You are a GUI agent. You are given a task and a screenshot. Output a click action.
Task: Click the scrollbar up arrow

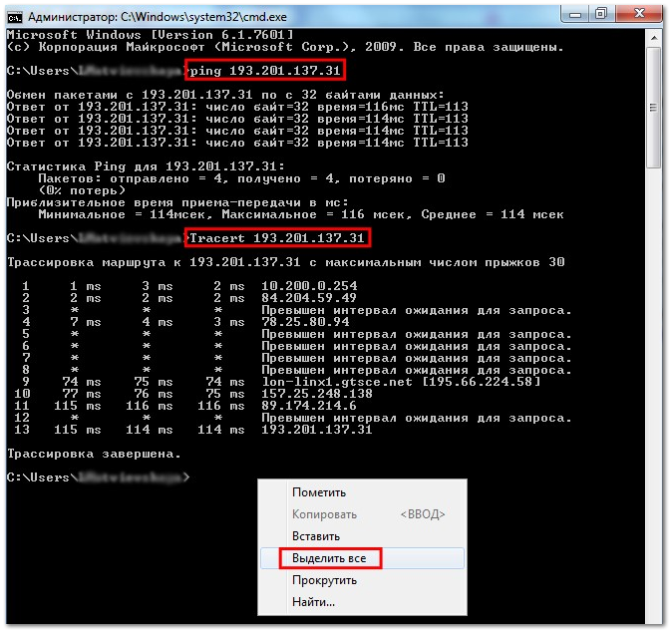pyautogui.click(x=654, y=38)
